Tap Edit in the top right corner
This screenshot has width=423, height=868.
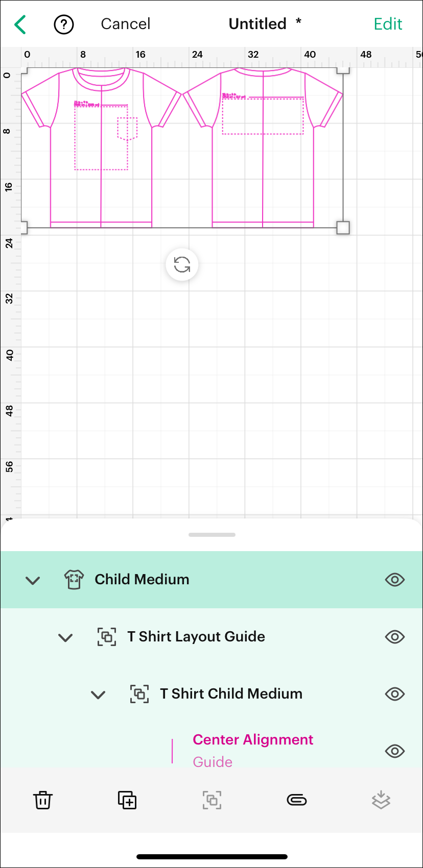[x=388, y=24]
